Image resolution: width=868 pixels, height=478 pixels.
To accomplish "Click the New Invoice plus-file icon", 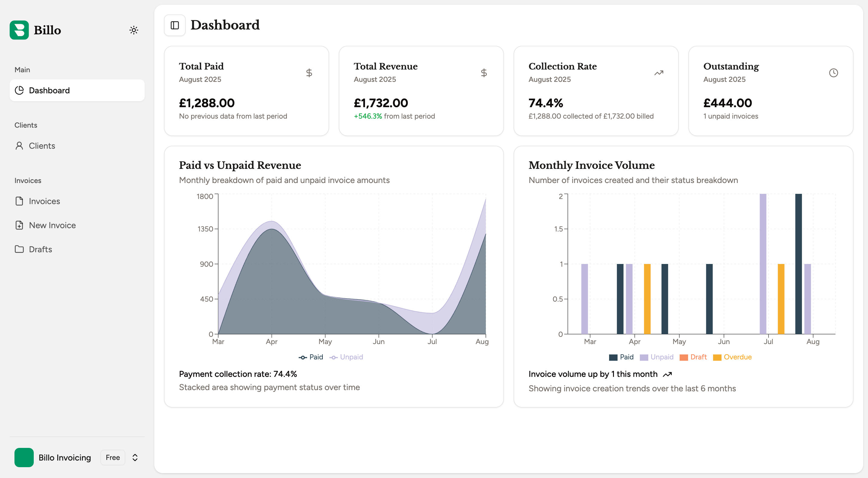I will [19, 225].
